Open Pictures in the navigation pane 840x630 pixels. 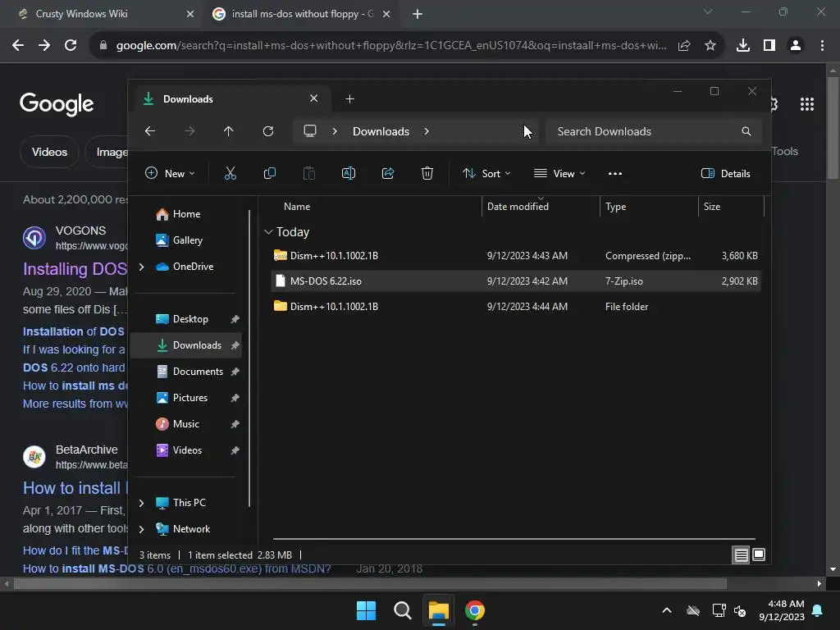185,398
